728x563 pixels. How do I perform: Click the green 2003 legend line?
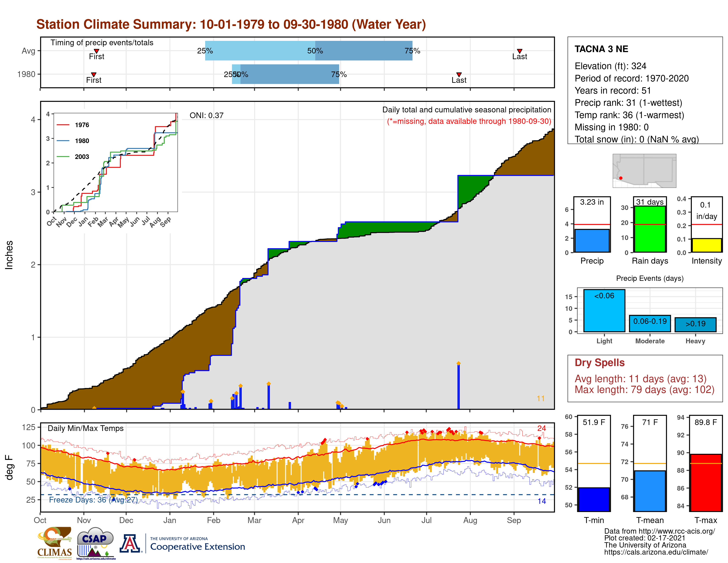coord(63,157)
